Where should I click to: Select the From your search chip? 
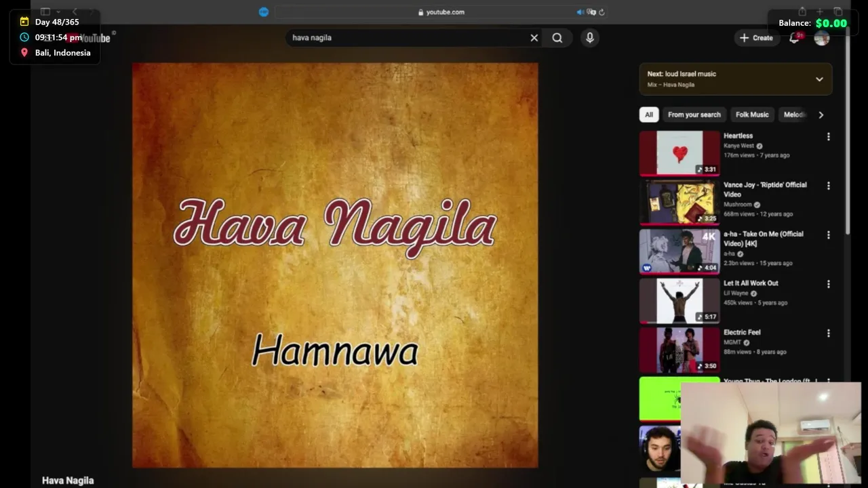pos(694,115)
